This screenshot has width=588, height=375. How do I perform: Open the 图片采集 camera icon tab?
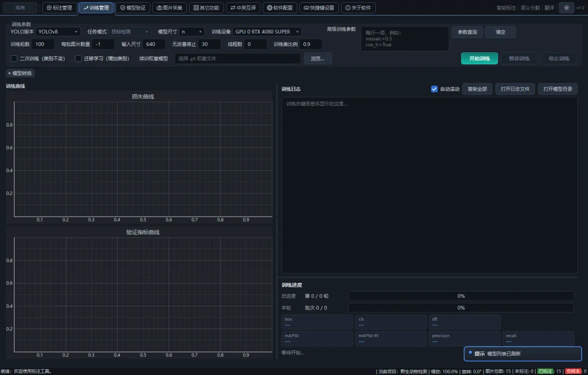pyautogui.click(x=169, y=7)
